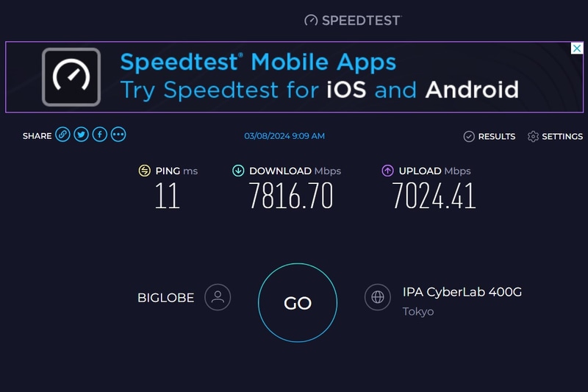Open the SETTINGS page
The height and width of the screenshot is (392, 588).
562,137
